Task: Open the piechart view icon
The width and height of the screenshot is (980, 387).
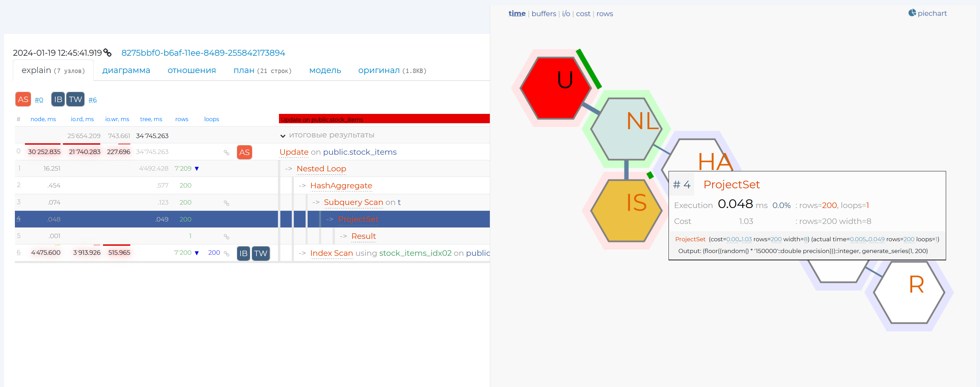Action: (x=912, y=13)
